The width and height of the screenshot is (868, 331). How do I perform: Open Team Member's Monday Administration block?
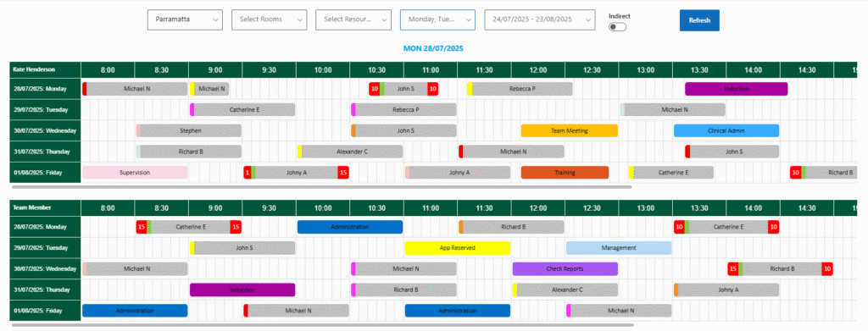point(350,227)
